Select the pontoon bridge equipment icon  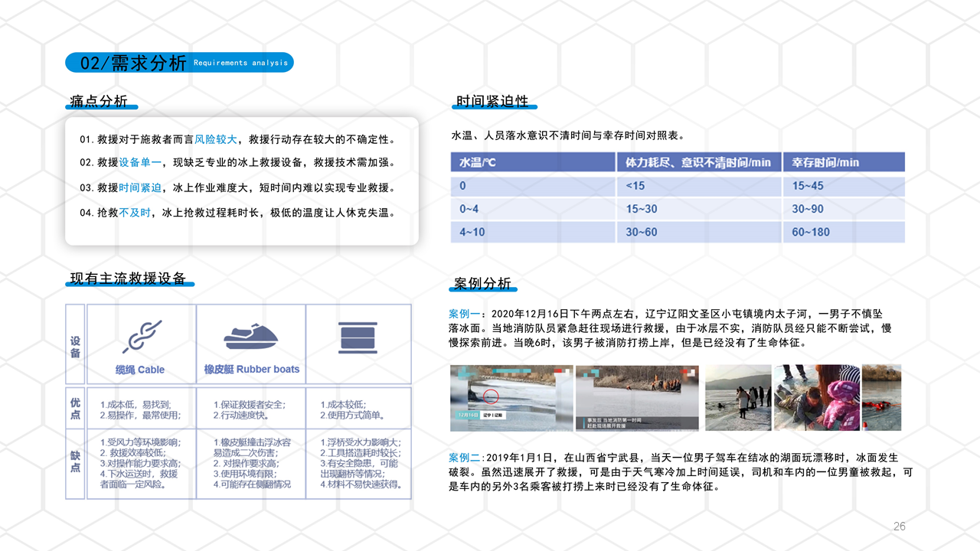click(x=358, y=339)
